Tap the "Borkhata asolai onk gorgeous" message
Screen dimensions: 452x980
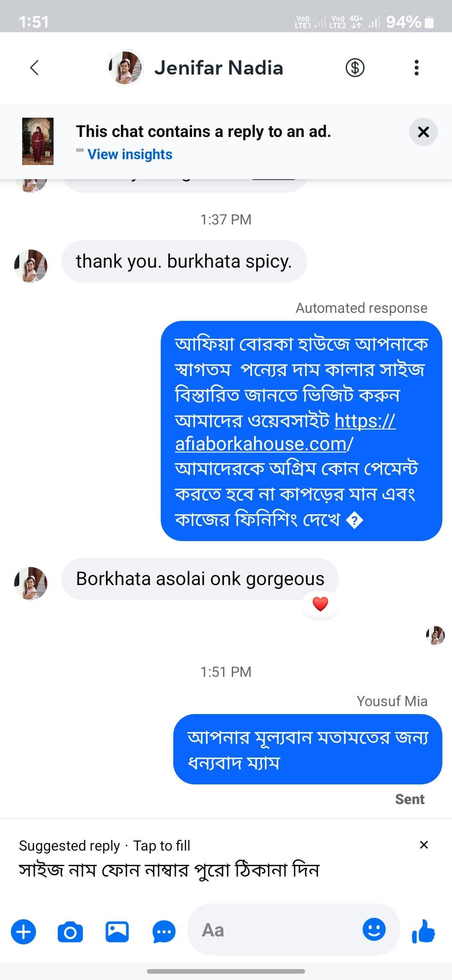(200, 579)
